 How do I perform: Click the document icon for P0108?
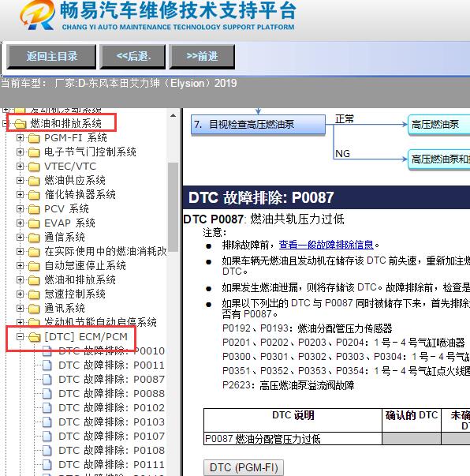[x=47, y=451]
